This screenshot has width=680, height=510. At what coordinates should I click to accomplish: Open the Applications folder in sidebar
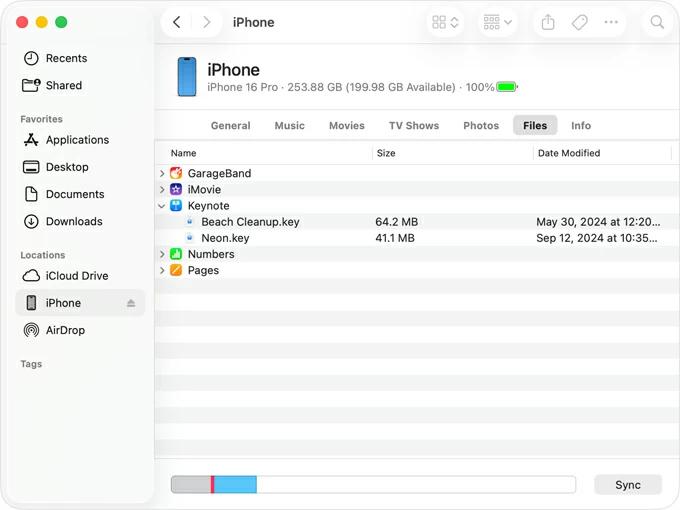point(77,140)
